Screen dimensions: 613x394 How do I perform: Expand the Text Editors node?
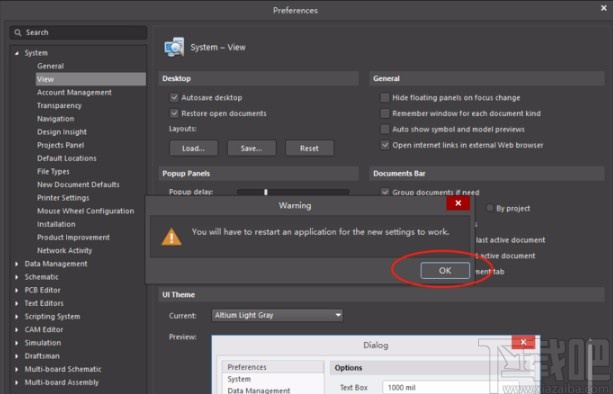16,303
